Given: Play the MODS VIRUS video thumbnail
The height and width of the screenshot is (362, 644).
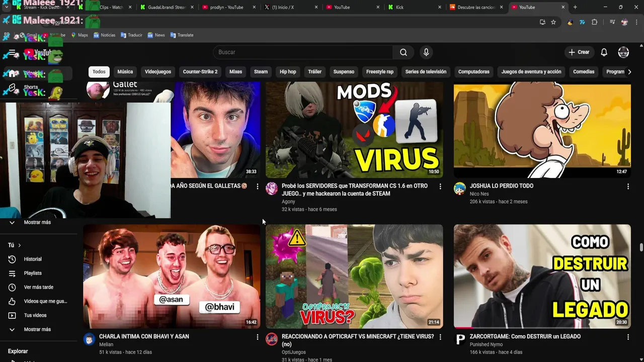Looking at the screenshot, I should [x=354, y=130].
